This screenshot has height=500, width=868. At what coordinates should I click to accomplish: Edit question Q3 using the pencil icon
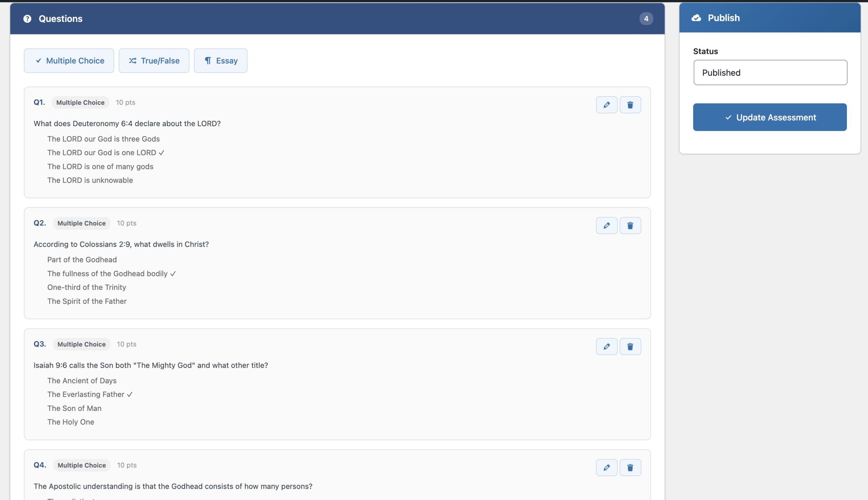[x=606, y=346]
